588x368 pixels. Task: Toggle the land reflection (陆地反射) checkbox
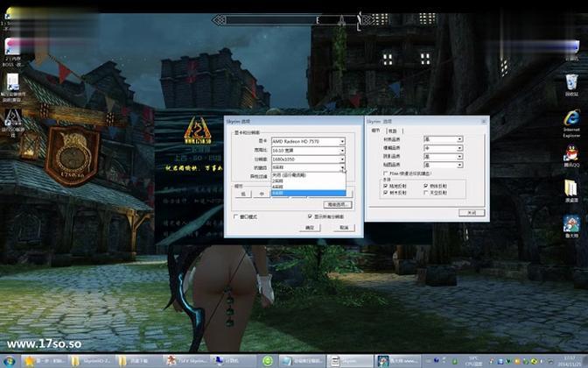[x=386, y=186]
